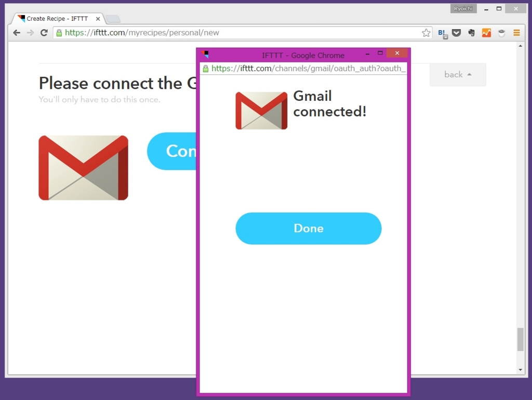Viewport: 532px width, 400px height.
Task: Click the lock icon in popup address bar
Action: pos(206,69)
